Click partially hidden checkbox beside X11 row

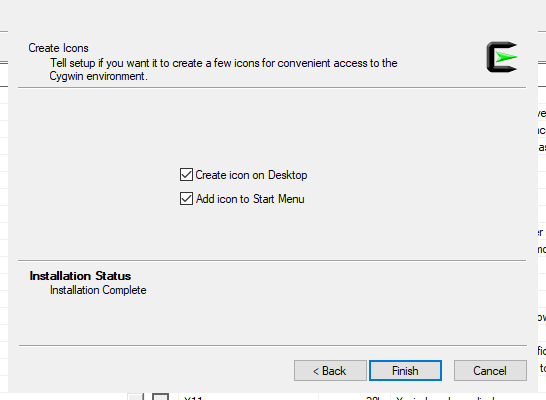(161, 397)
